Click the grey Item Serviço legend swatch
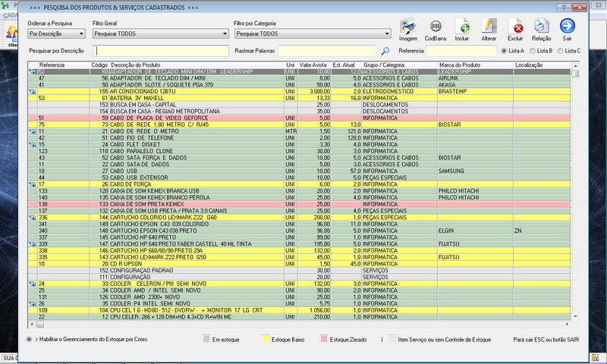This screenshot has height=364, width=607. click(x=392, y=339)
